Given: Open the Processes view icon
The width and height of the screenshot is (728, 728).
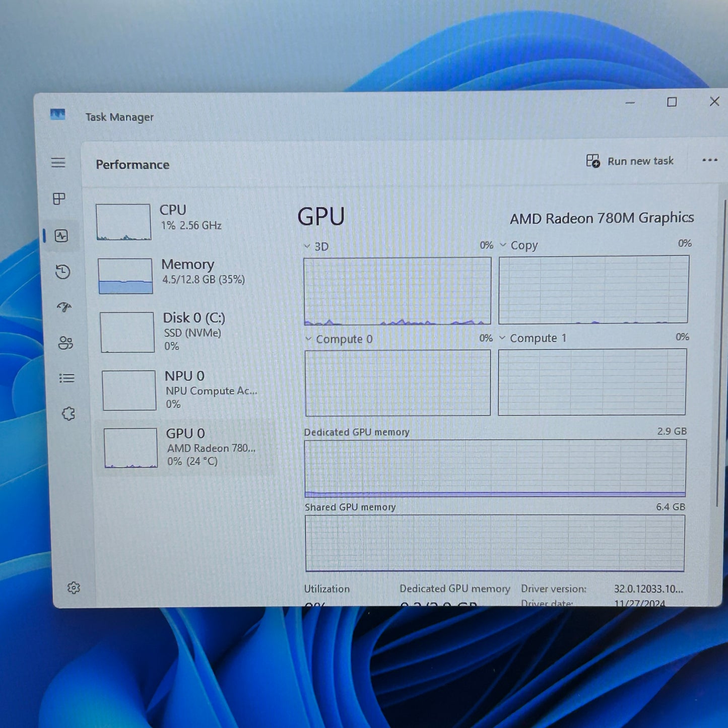Looking at the screenshot, I should 59,198.
